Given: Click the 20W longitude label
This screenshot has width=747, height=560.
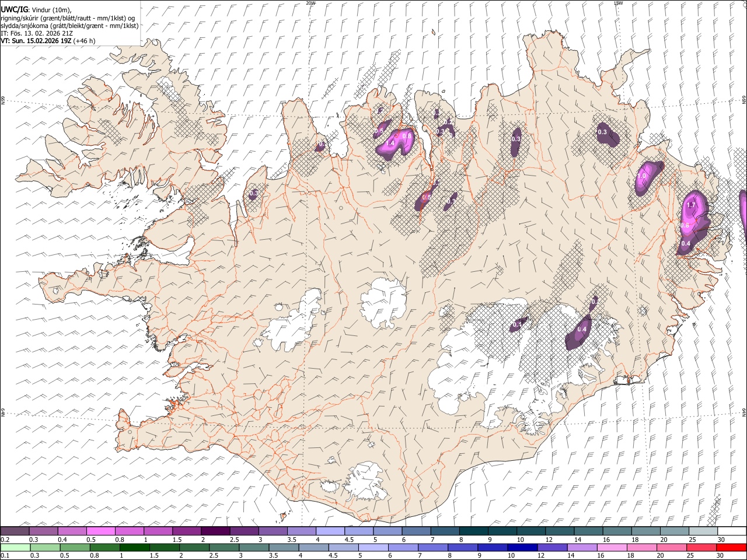Looking at the screenshot, I should [310, 3].
